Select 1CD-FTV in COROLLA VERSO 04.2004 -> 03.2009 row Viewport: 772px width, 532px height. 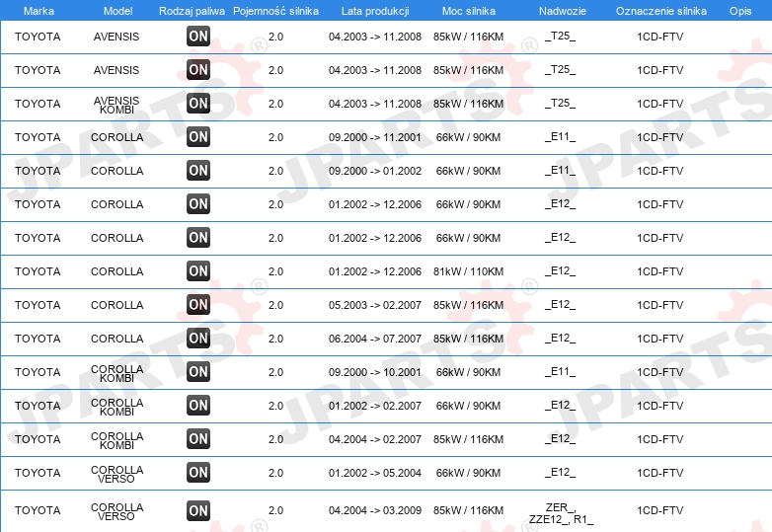pos(659,511)
